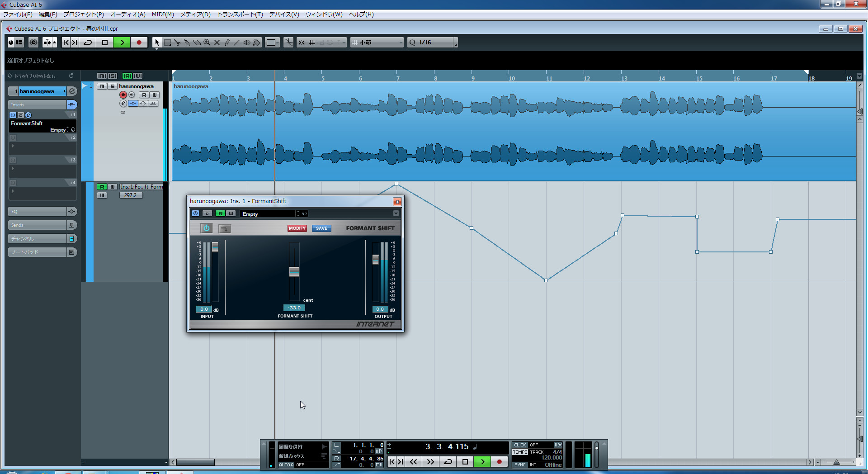Click Fast Forward in transport panel
Viewport: 868px width, 474px height.
coord(430,462)
